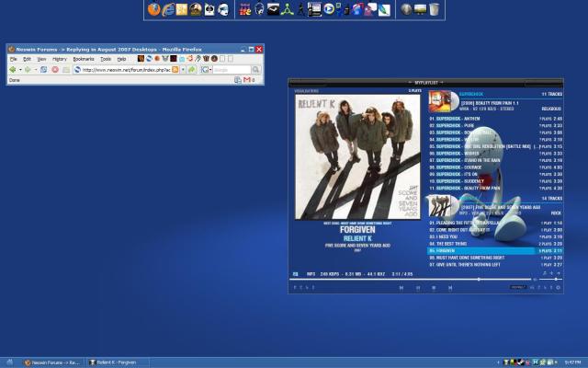
Task: Click the green Go arrow in Firefox
Action: point(192,70)
